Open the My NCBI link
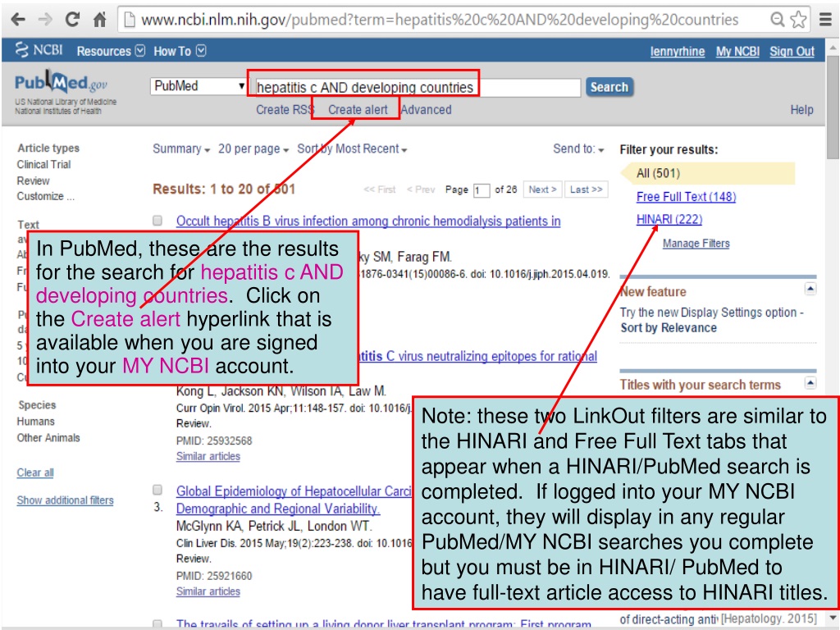The image size is (840, 630). 737,52
